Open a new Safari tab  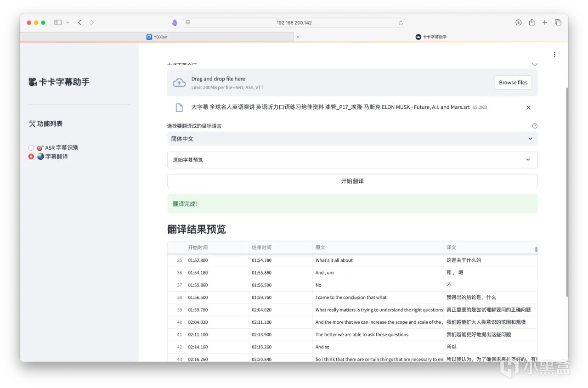point(545,22)
